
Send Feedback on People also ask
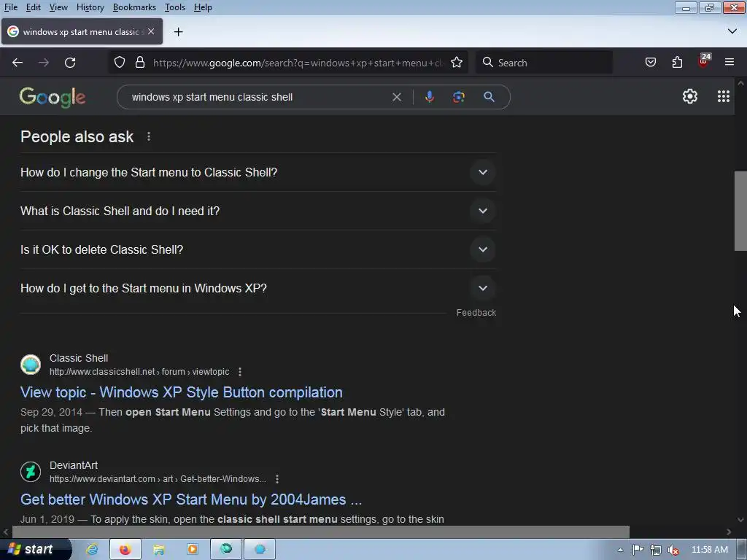point(476,313)
